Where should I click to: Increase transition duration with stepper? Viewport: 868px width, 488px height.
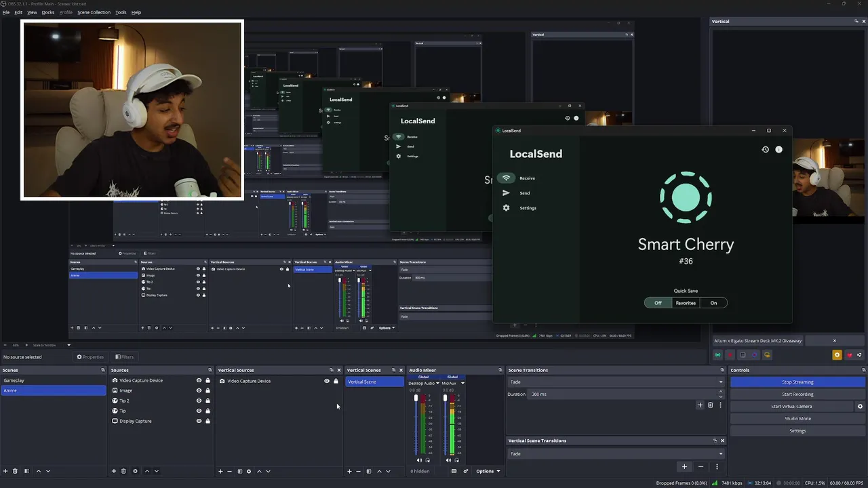coord(721,392)
